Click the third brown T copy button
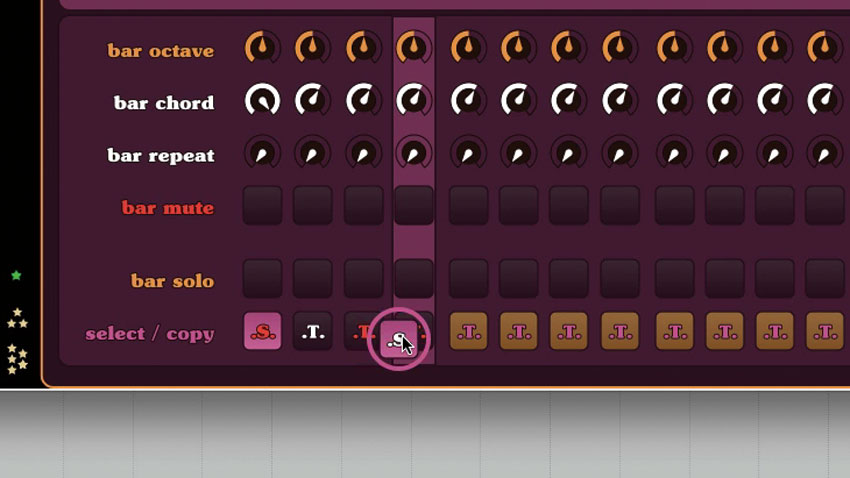This screenshot has height=478, width=850. click(569, 331)
